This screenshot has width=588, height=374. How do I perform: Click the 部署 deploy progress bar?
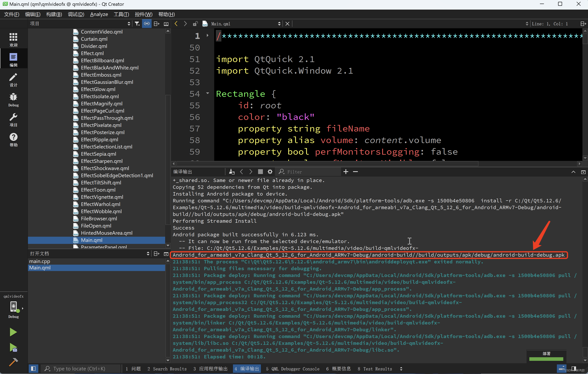pos(546,359)
